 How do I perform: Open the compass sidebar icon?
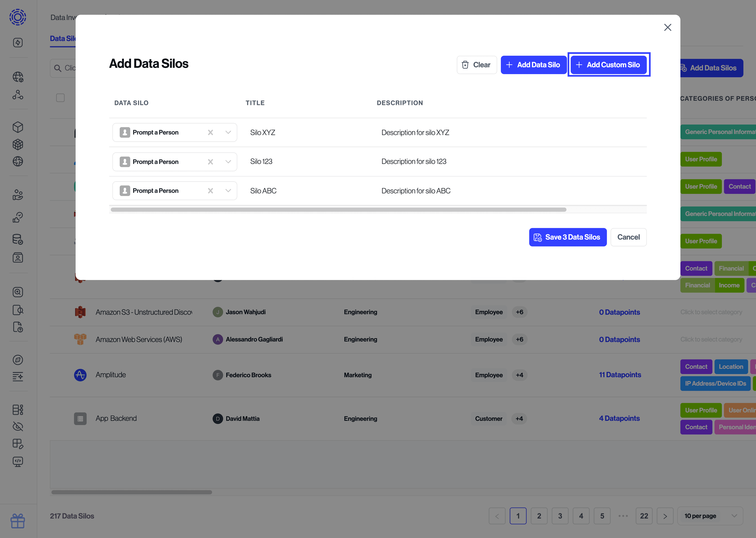coord(18,360)
